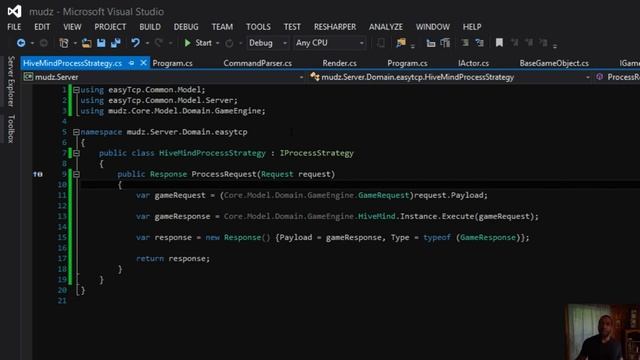The width and height of the screenshot is (640, 360).
Task: Click the Open File folder icon
Action: 87,43
